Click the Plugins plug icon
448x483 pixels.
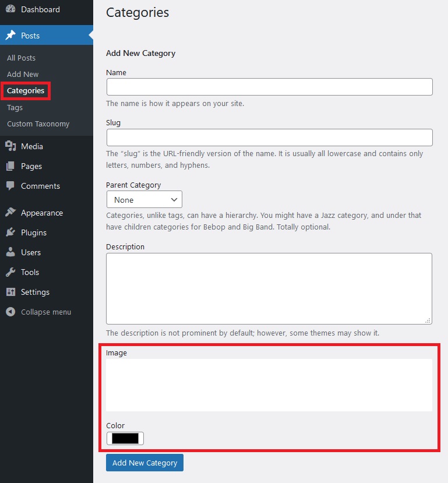(10, 232)
